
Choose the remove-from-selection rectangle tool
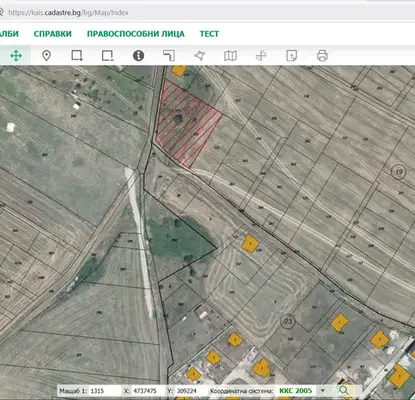coord(107,55)
